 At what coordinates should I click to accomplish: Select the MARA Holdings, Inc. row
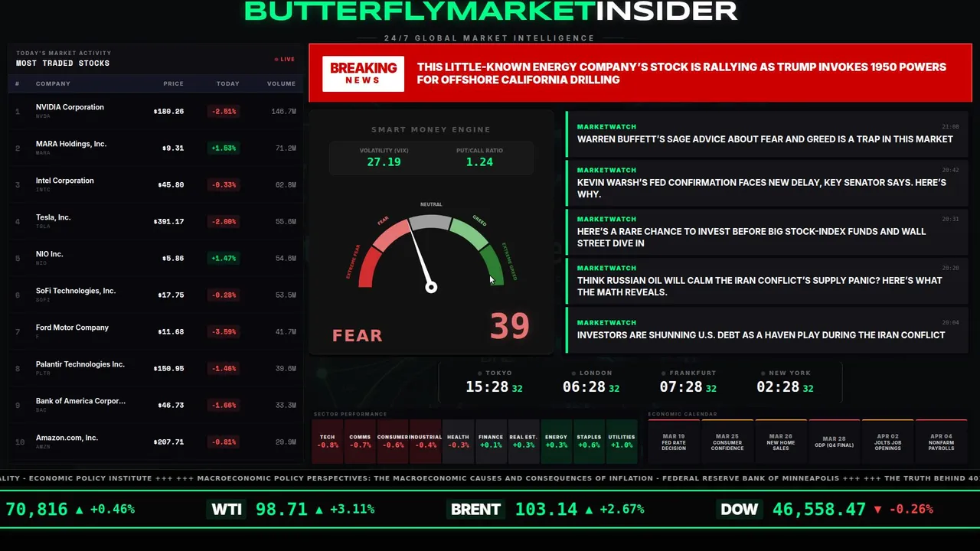point(155,148)
